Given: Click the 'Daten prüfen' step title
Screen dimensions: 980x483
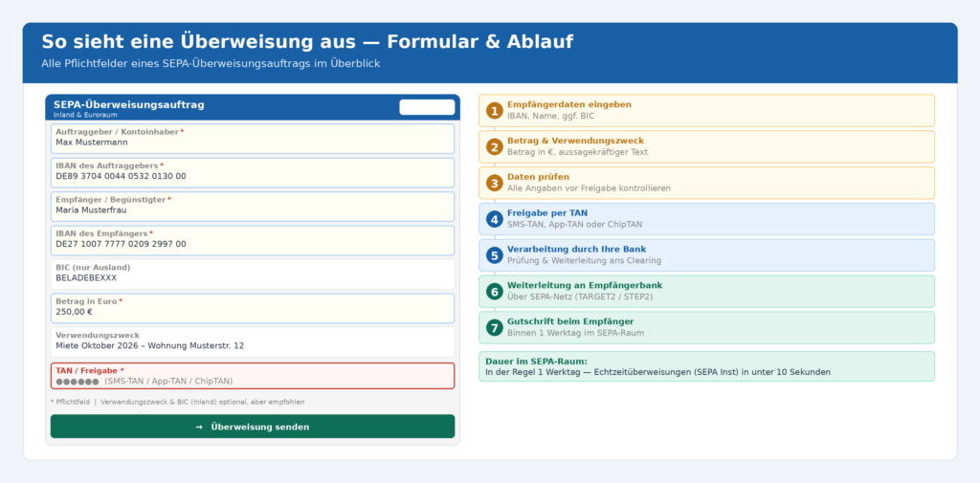Looking at the screenshot, I should 538,177.
